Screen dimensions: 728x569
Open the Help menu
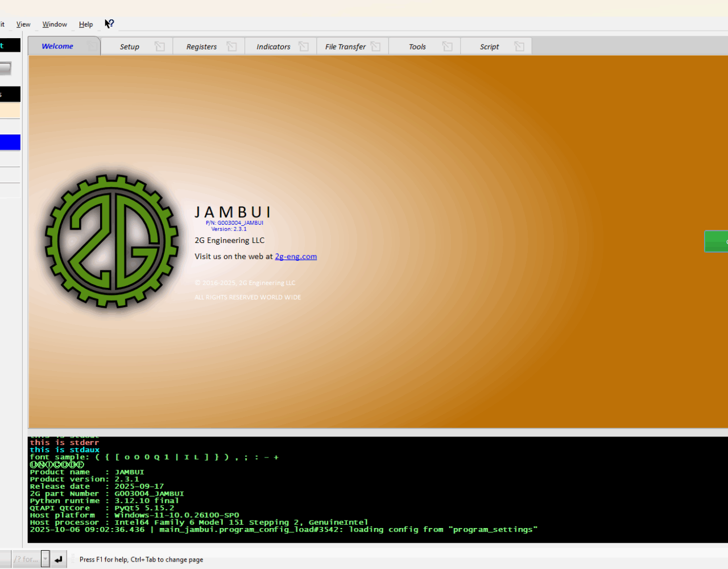pyautogui.click(x=86, y=24)
